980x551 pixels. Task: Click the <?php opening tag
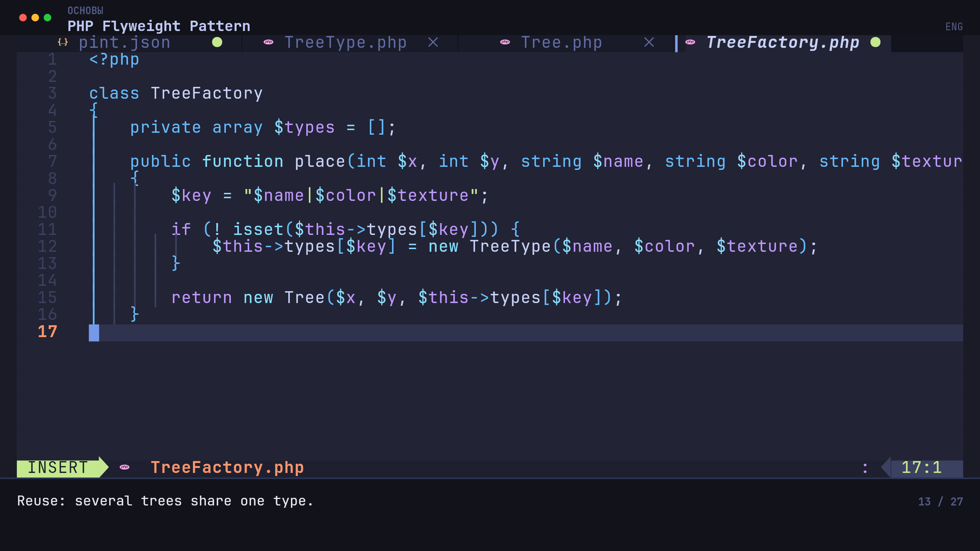pos(114,60)
